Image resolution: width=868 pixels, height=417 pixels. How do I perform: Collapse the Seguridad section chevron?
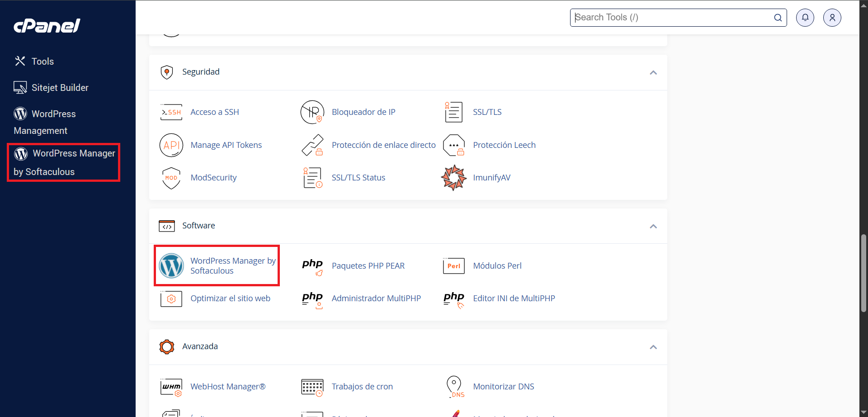(653, 72)
